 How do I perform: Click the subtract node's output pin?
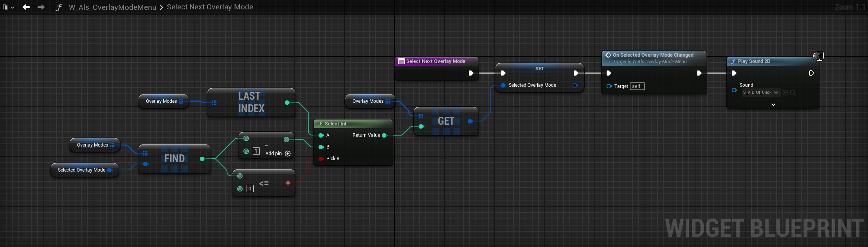tap(286, 140)
